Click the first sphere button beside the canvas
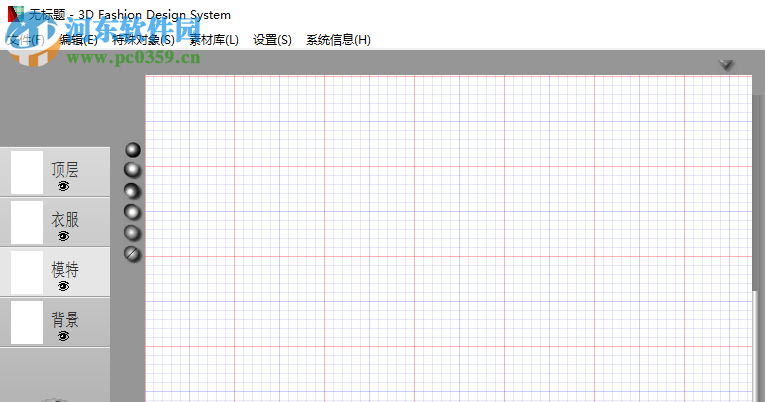Screen dimensions: 765x402 click(133, 150)
